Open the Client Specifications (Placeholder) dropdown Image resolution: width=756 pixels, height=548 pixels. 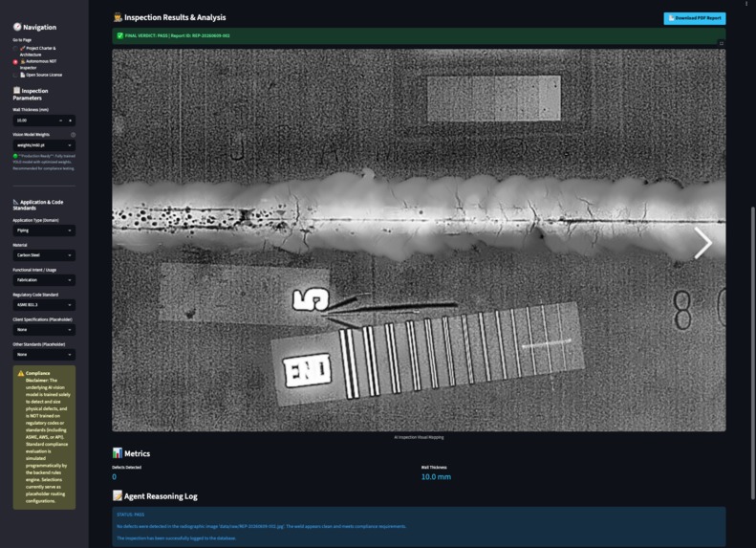click(44, 330)
